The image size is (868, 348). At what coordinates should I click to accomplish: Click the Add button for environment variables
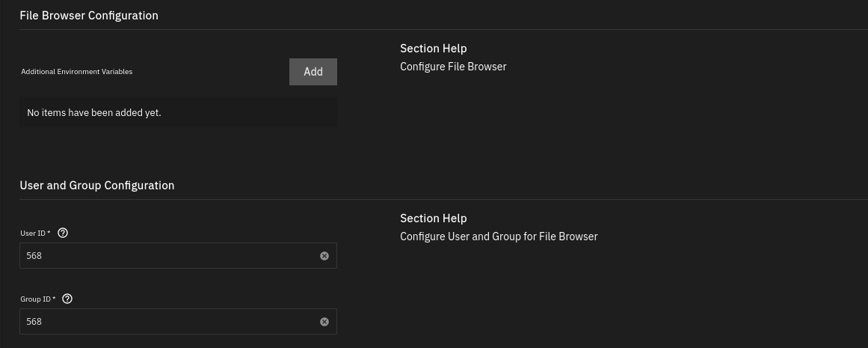[313, 72]
